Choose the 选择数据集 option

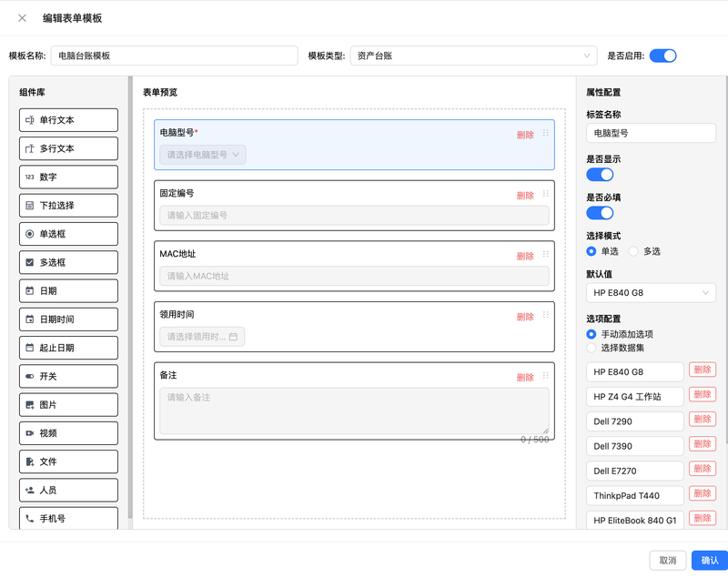coord(592,348)
